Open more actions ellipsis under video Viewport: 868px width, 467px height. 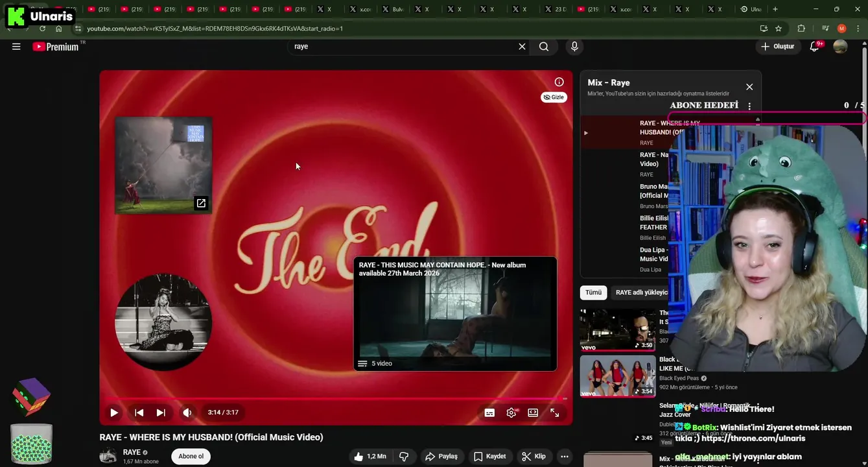[x=565, y=457]
